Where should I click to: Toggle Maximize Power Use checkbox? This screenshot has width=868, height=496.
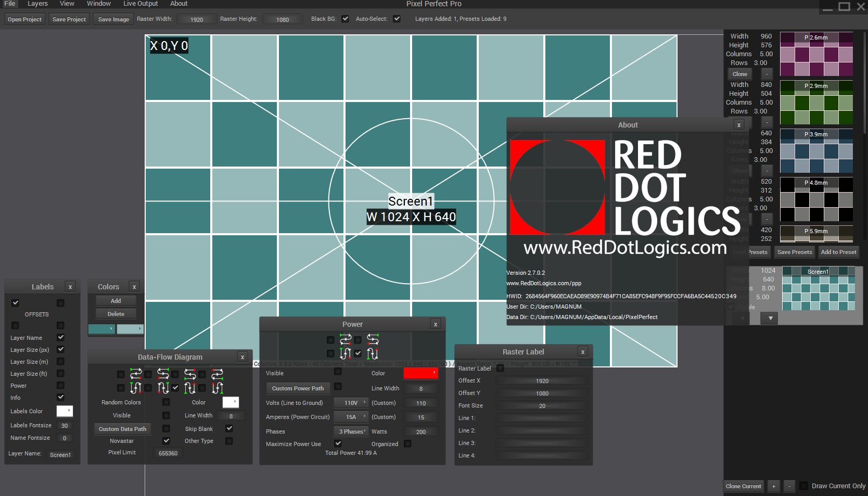click(x=338, y=443)
